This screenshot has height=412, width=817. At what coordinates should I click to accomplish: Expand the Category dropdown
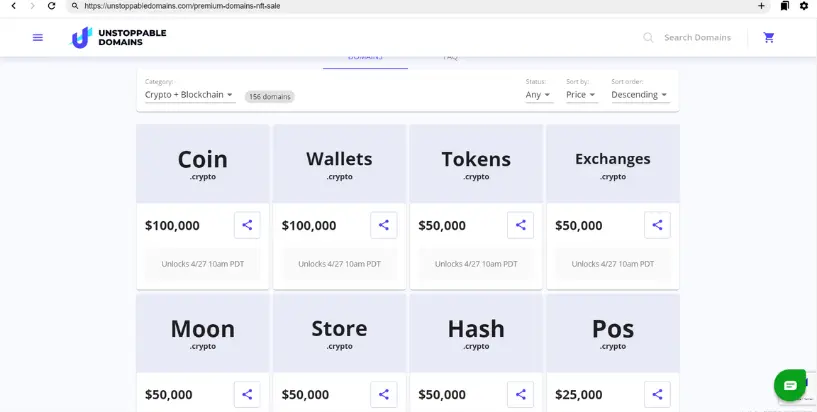tap(190, 95)
